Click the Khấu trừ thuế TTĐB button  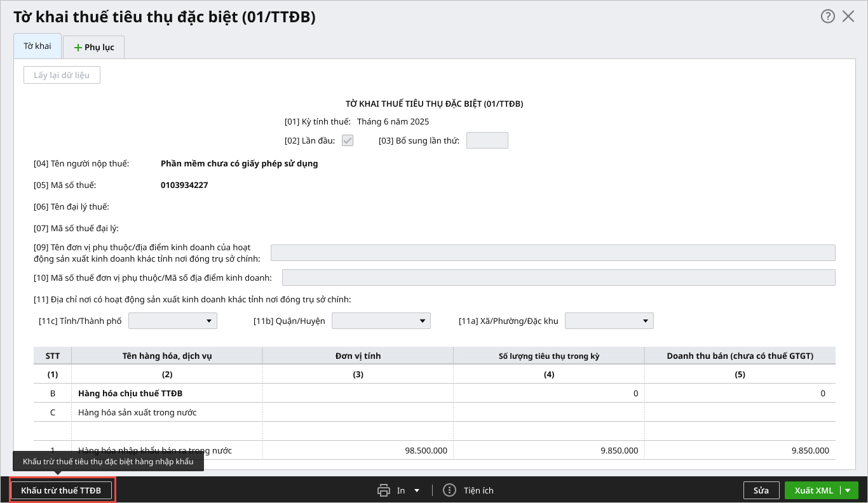click(x=61, y=490)
